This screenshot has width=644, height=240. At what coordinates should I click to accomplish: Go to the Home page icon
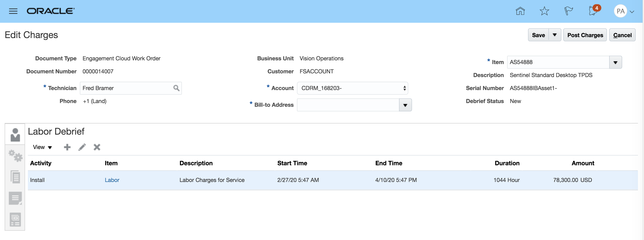tap(520, 11)
